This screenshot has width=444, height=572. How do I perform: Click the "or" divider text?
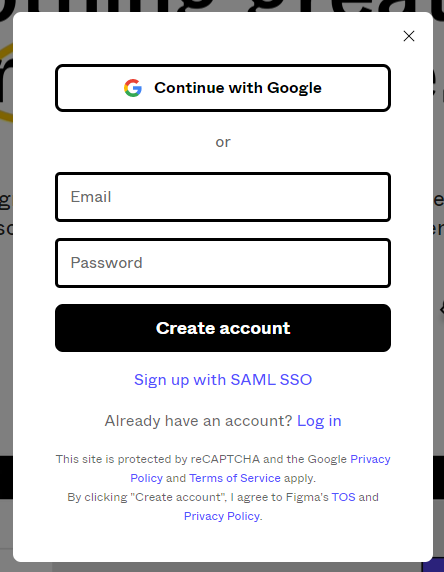coord(223,142)
